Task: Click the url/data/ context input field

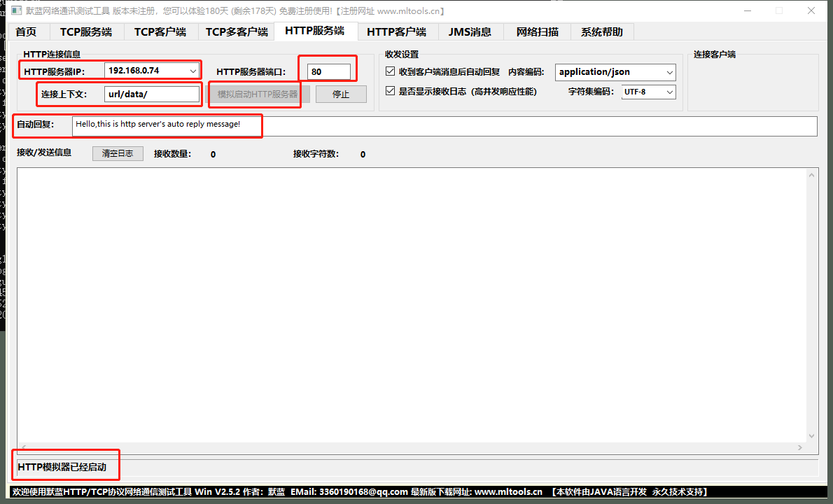Action: pos(152,94)
